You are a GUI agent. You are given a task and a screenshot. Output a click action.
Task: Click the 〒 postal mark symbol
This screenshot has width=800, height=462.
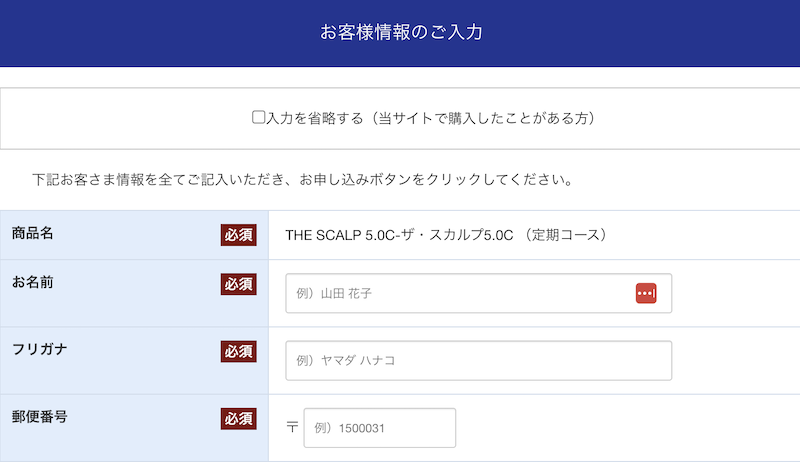pyautogui.click(x=292, y=428)
